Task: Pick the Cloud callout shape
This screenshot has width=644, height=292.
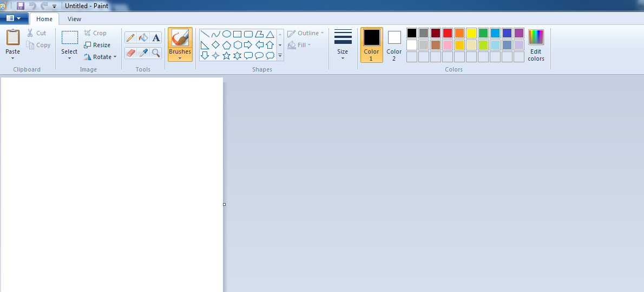Action: point(270,55)
